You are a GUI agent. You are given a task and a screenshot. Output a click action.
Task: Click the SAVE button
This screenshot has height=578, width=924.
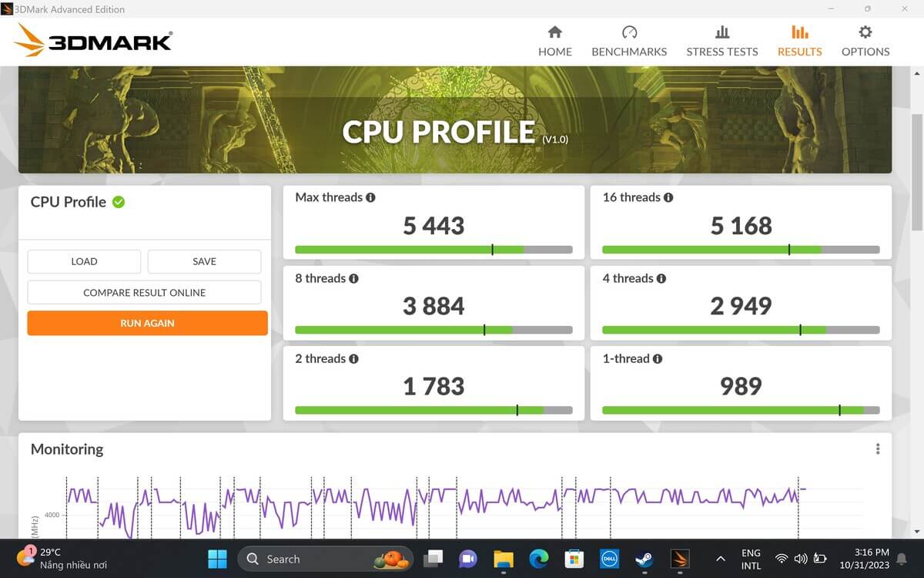coord(204,261)
